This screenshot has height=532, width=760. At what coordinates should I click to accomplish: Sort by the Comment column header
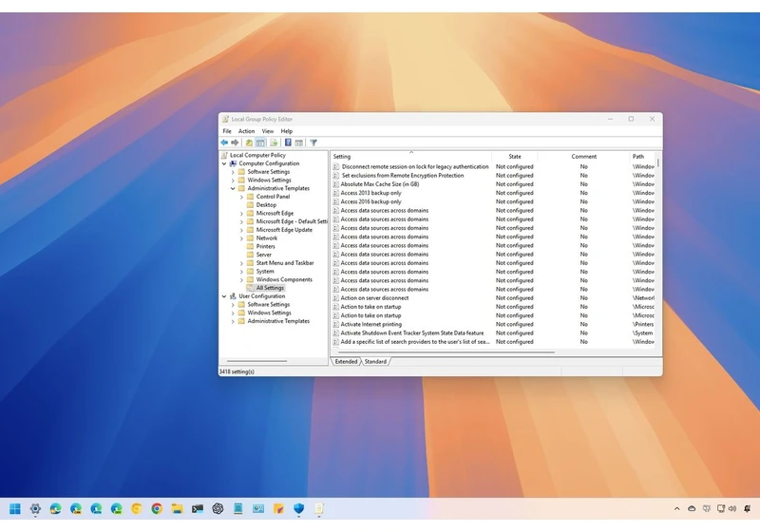[x=583, y=156]
